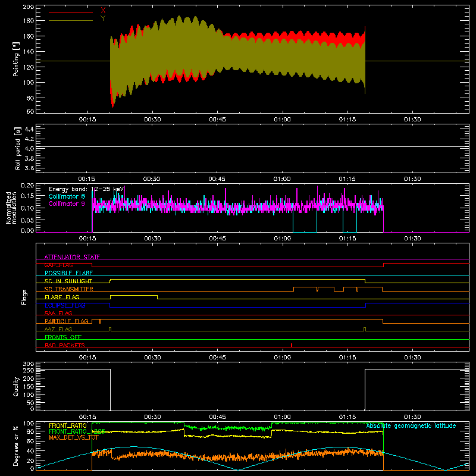The image size is (476, 476).
Task: Click the Flags axis title
Action: [x=24, y=297]
